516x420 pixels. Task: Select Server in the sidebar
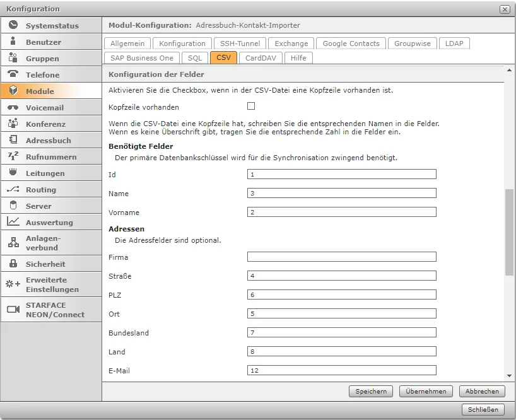click(51, 206)
